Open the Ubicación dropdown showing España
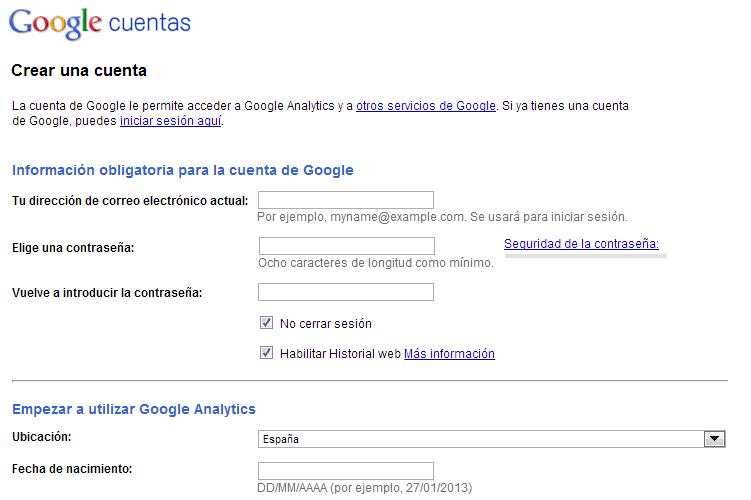Image resolution: width=751 pixels, height=500 pixels. [x=480, y=439]
